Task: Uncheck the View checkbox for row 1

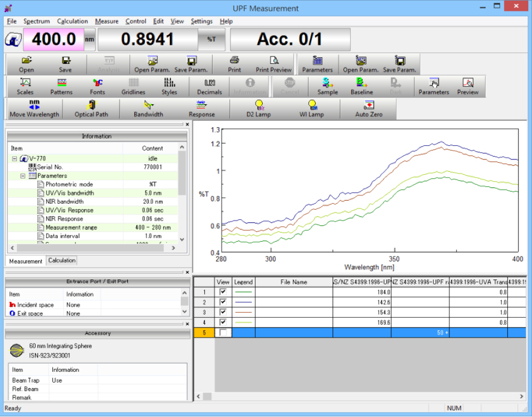Action: click(223, 293)
